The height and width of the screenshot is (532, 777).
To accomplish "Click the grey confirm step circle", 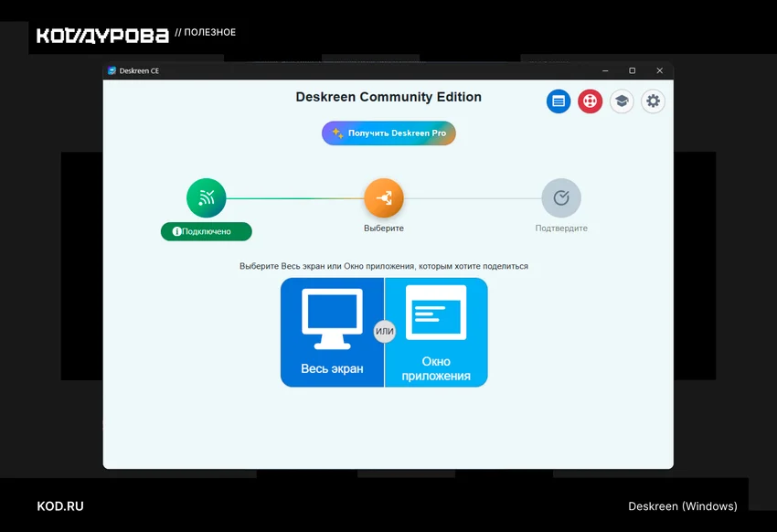I will click(561, 197).
